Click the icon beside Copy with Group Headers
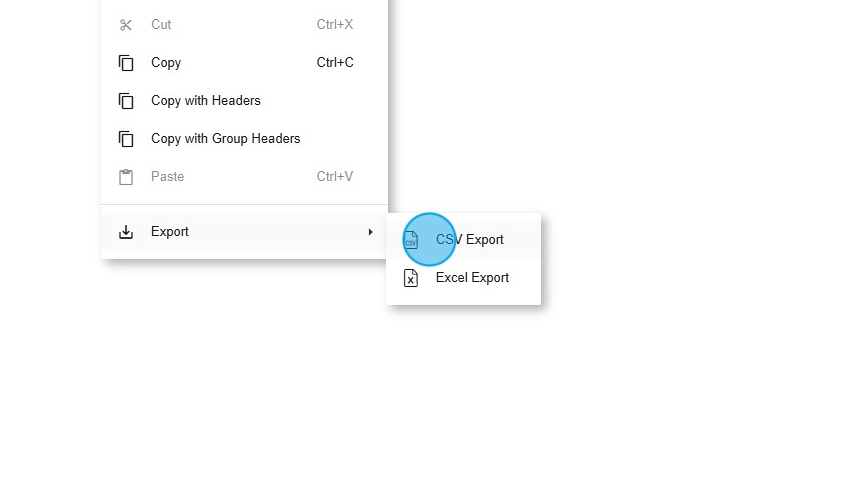 [x=126, y=139]
